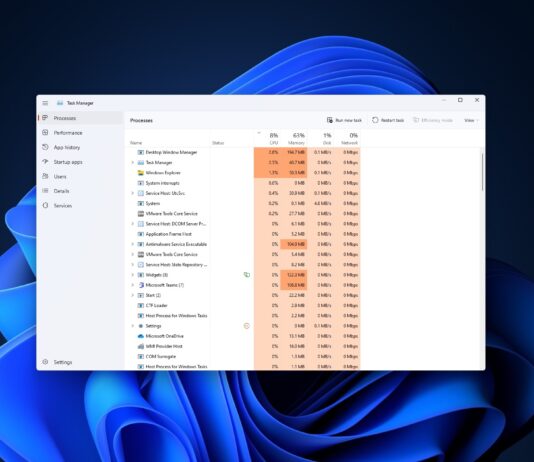Sort by the CPU column header
The height and width of the screenshot is (462, 534).
tap(267, 139)
